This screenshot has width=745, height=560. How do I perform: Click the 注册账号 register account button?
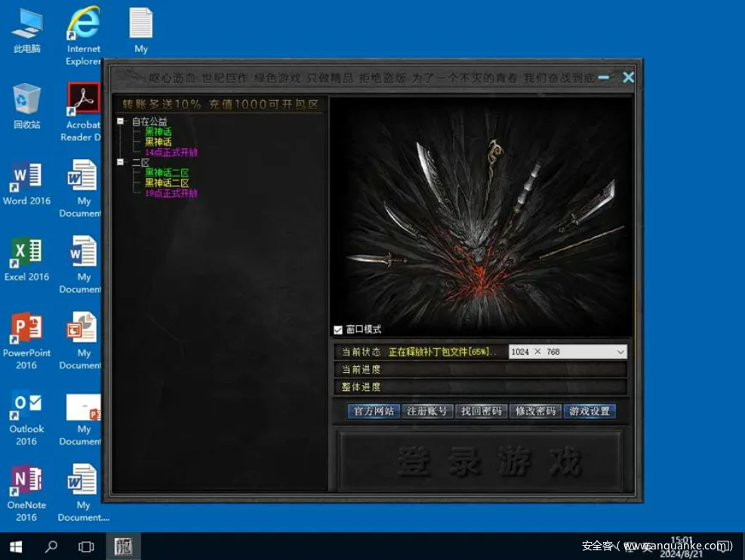(426, 411)
